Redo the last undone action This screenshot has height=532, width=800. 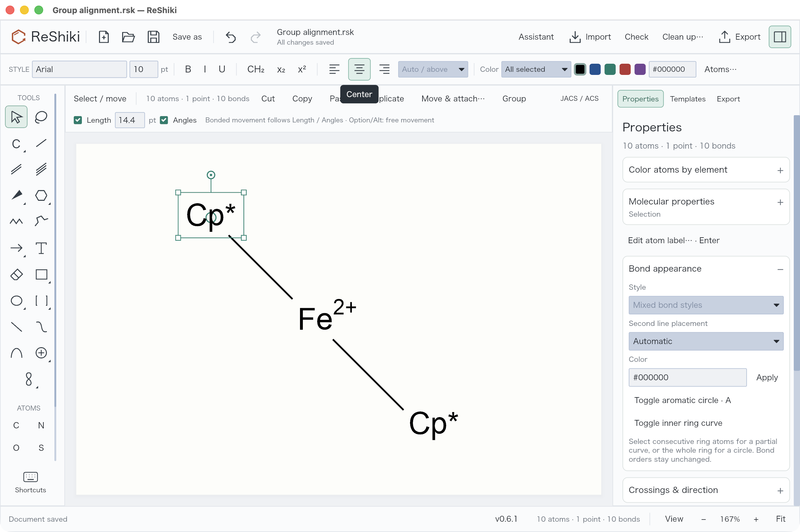point(256,37)
